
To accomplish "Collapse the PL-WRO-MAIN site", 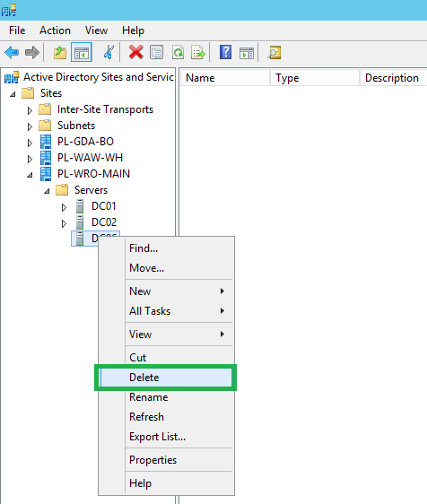I will pyautogui.click(x=30, y=175).
